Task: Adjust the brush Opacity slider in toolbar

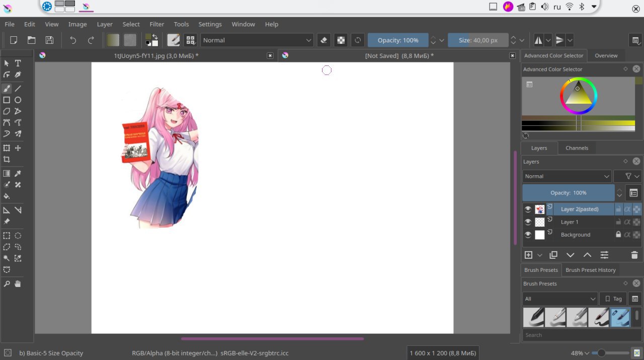Action: click(398, 40)
